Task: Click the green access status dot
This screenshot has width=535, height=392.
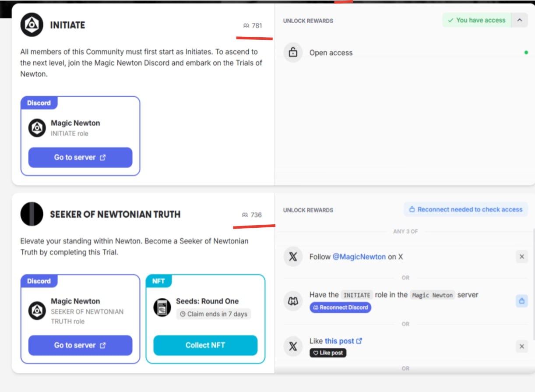Action: (x=526, y=53)
